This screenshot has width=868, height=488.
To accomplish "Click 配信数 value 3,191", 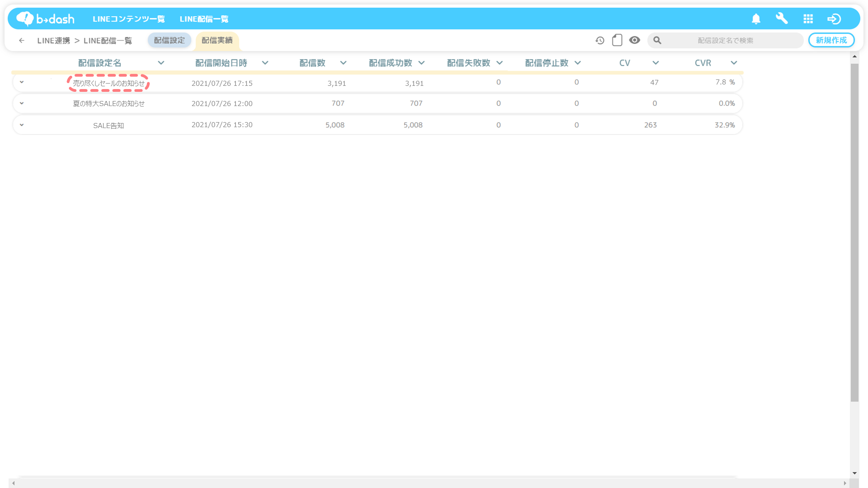I will pos(337,84).
